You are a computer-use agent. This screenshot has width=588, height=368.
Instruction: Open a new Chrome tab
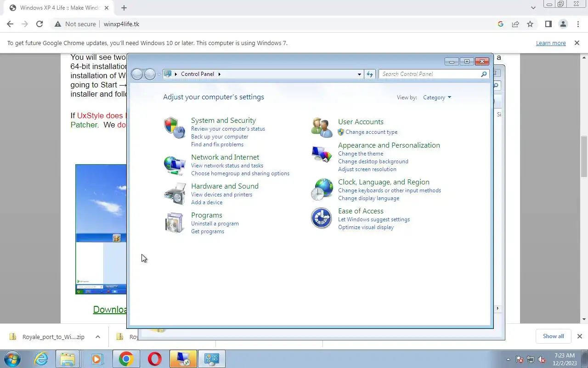(124, 8)
